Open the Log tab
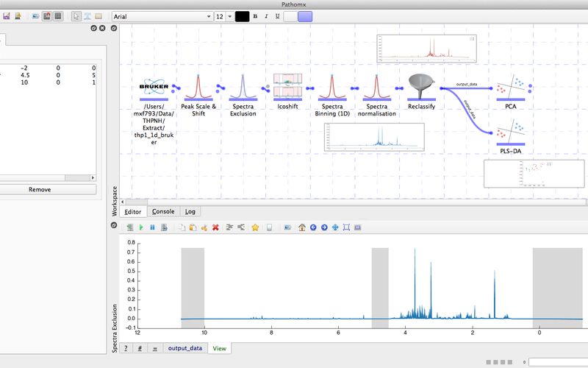The height and width of the screenshot is (368, 588). 190,212
